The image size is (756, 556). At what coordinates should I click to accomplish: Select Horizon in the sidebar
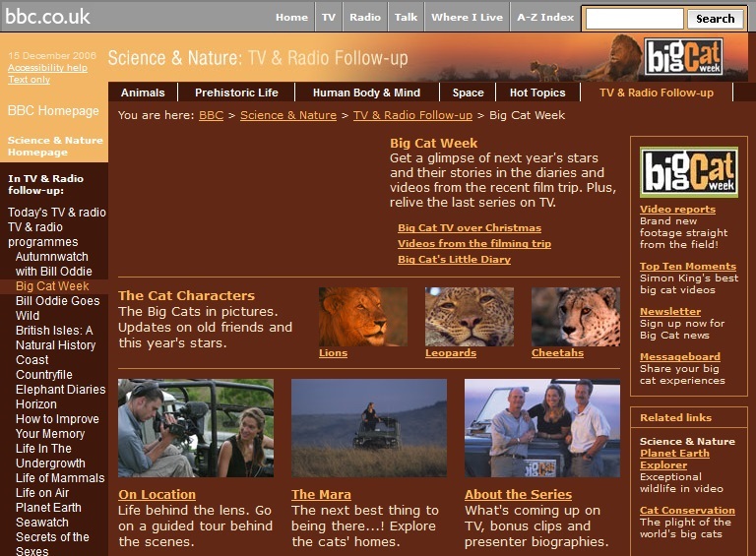click(36, 404)
